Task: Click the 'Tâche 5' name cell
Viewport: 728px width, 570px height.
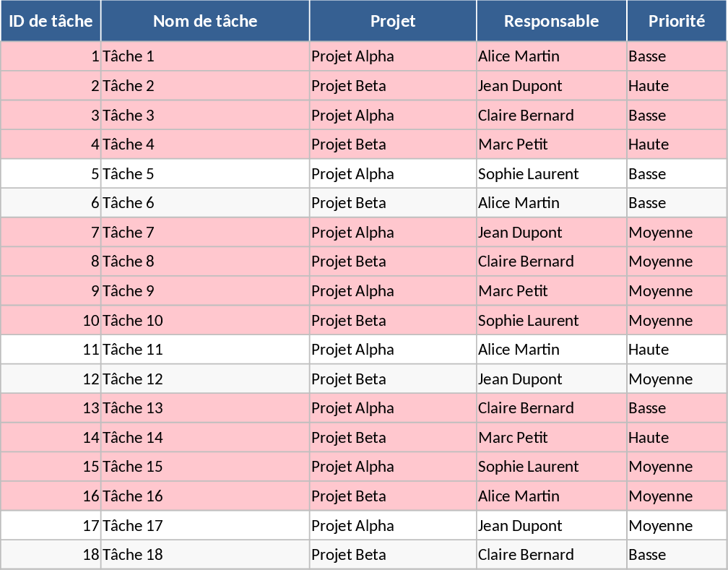Action: point(205,174)
